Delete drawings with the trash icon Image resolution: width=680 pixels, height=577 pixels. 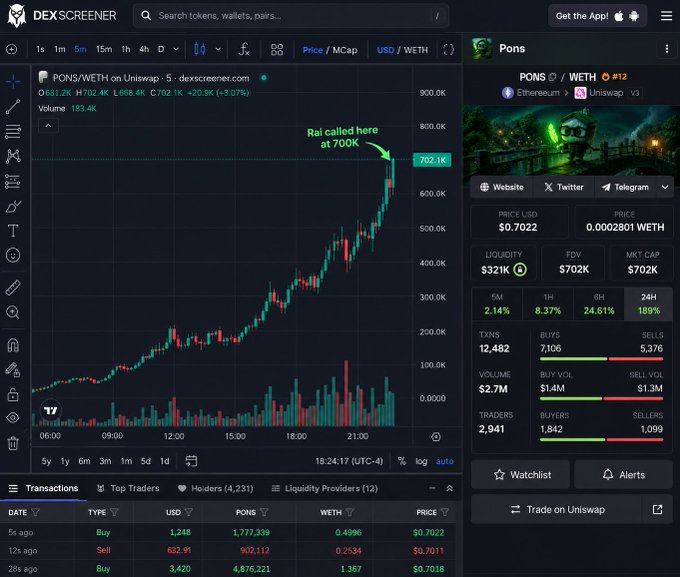click(x=13, y=443)
